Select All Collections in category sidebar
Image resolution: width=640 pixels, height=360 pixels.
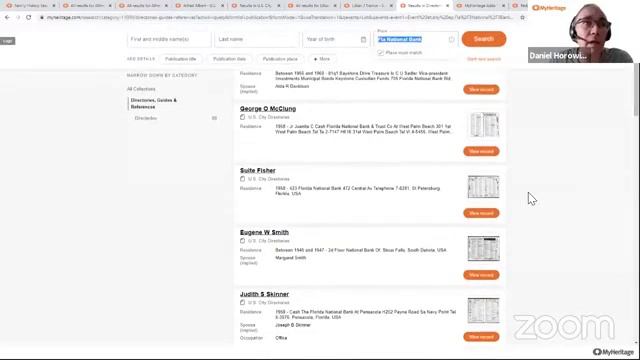click(141, 89)
